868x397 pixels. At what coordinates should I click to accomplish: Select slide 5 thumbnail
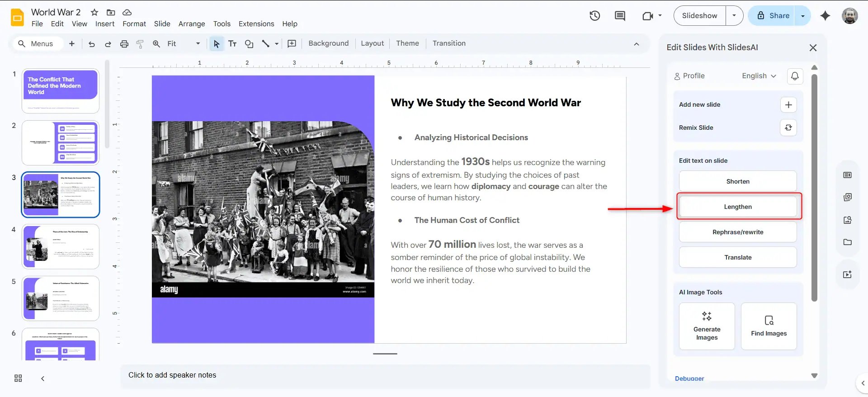pyautogui.click(x=61, y=298)
